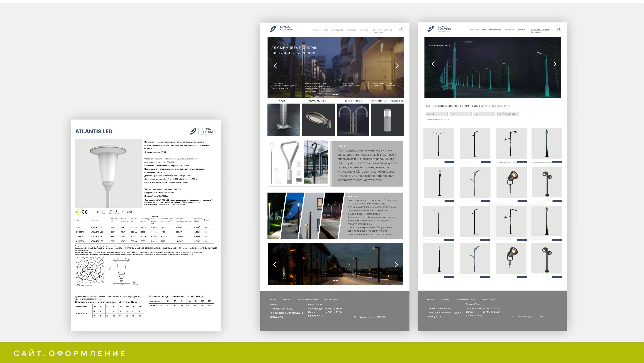Click the ATLANTIS LED datasheet title
Image resolution: width=644 pixels, height=363 pixels.
click(x=94, y=131)
